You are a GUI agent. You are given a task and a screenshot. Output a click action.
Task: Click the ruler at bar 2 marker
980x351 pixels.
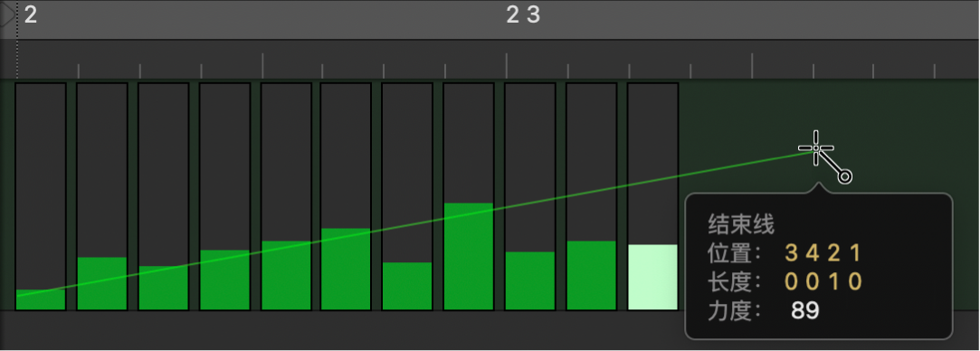31,14
